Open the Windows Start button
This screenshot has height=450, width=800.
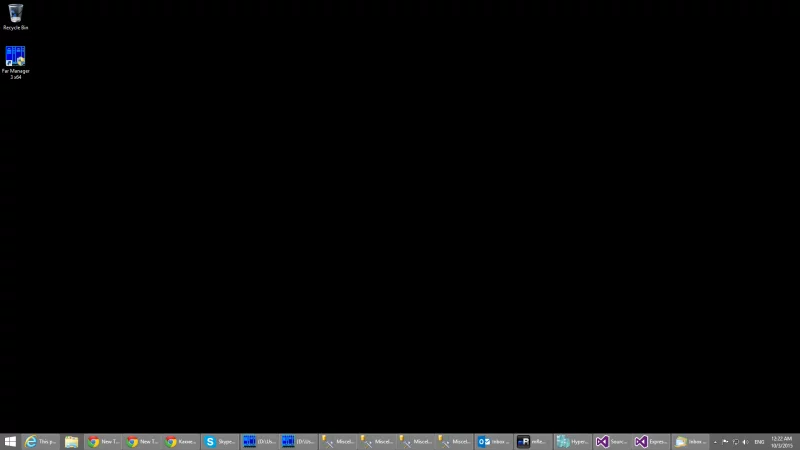click(10, 442)
